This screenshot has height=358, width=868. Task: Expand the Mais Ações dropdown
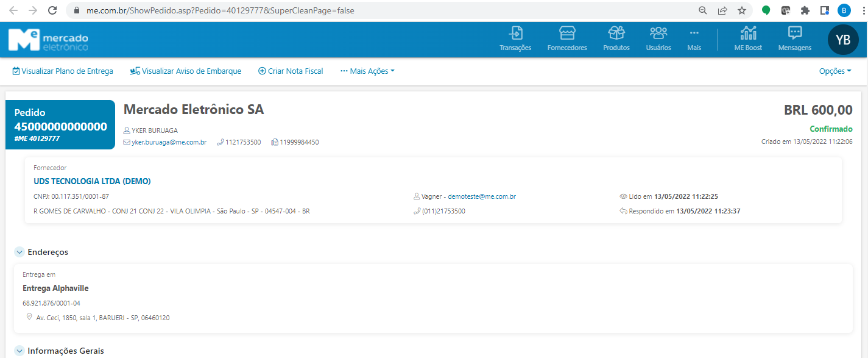coord(367,71)
